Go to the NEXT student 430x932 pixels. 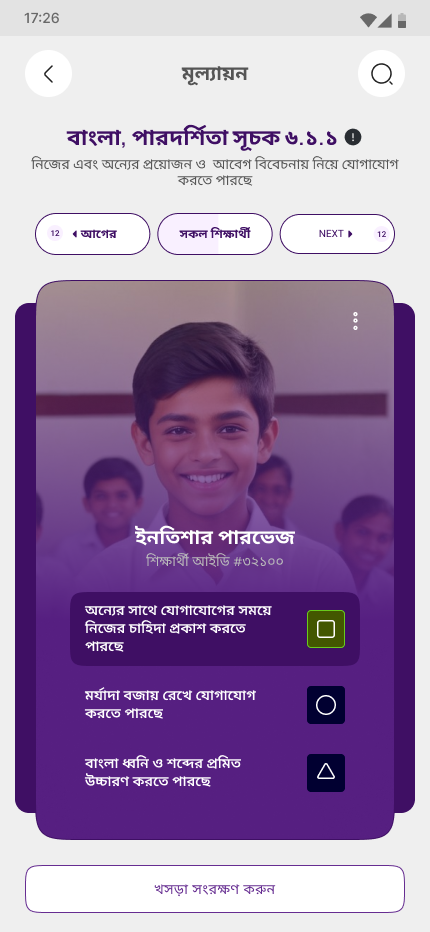337,234
